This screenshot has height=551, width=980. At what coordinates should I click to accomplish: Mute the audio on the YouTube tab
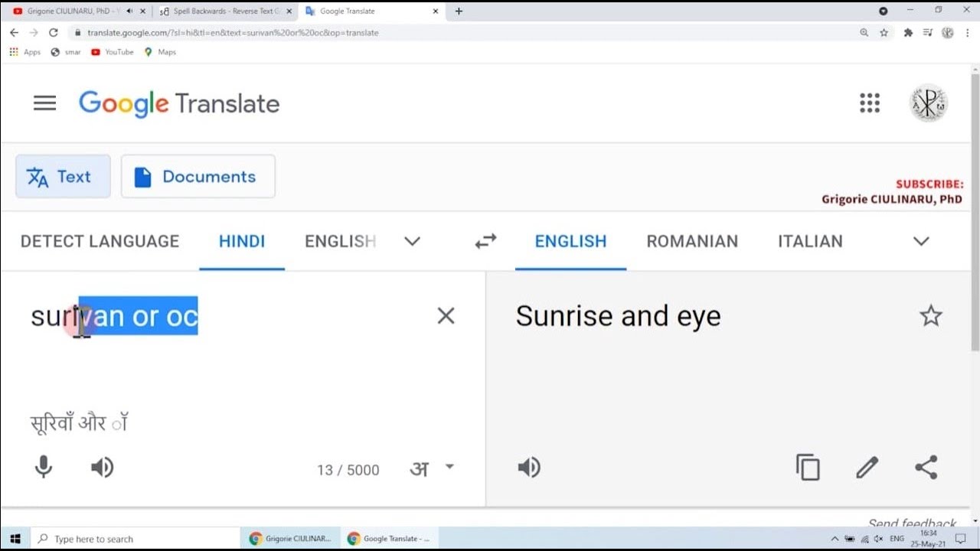pos(129,11)
